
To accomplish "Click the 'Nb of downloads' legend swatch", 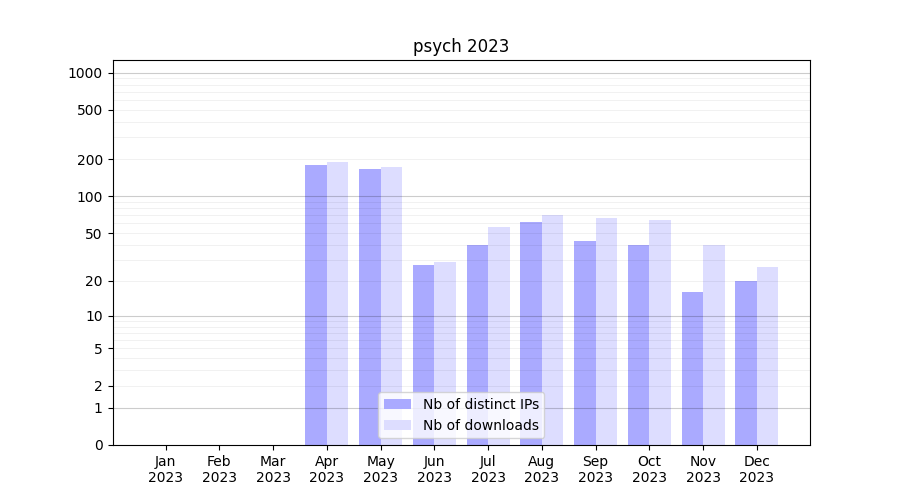I will coord(397,425).
